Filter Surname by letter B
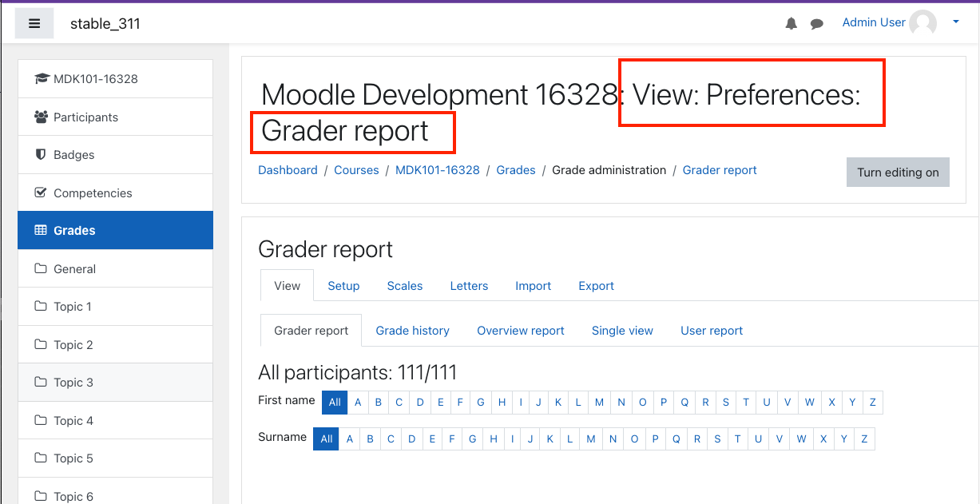Screen dimensions: 980x504 coord(371,439)
